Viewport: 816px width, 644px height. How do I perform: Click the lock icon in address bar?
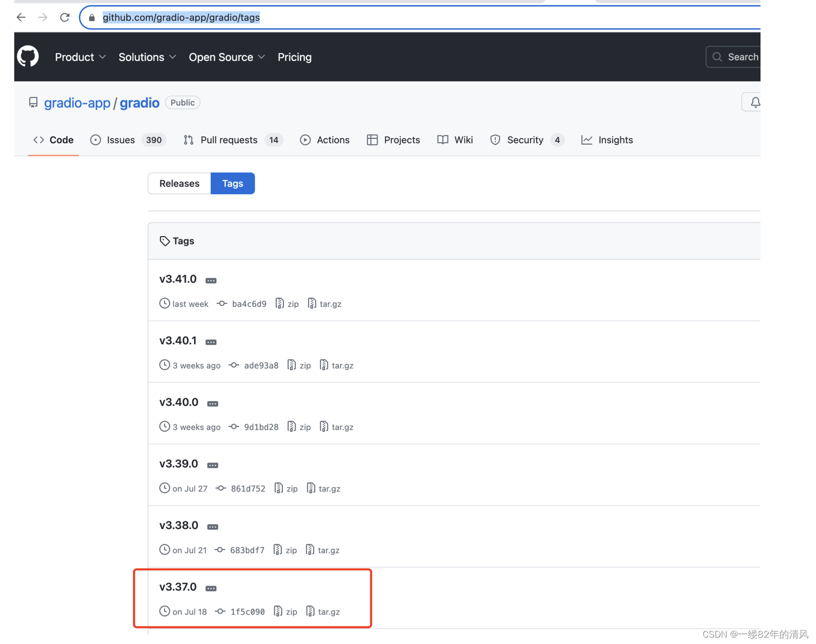[92, 18]
